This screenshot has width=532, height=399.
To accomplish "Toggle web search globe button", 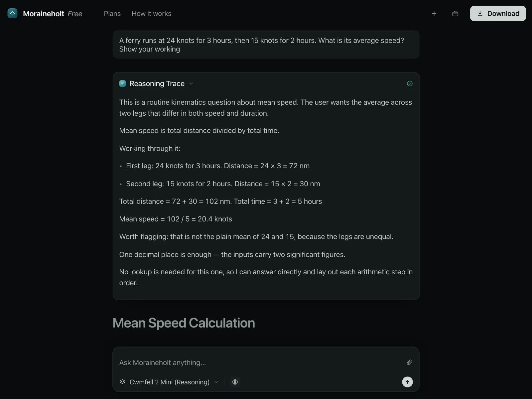I will (x=235, y=382).
